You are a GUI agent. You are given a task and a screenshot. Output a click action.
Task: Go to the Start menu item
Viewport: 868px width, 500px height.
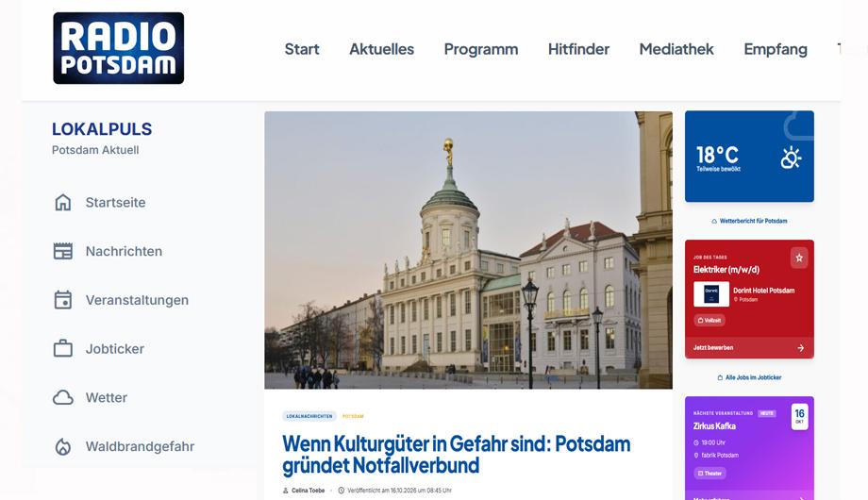(x=302, y=49)
